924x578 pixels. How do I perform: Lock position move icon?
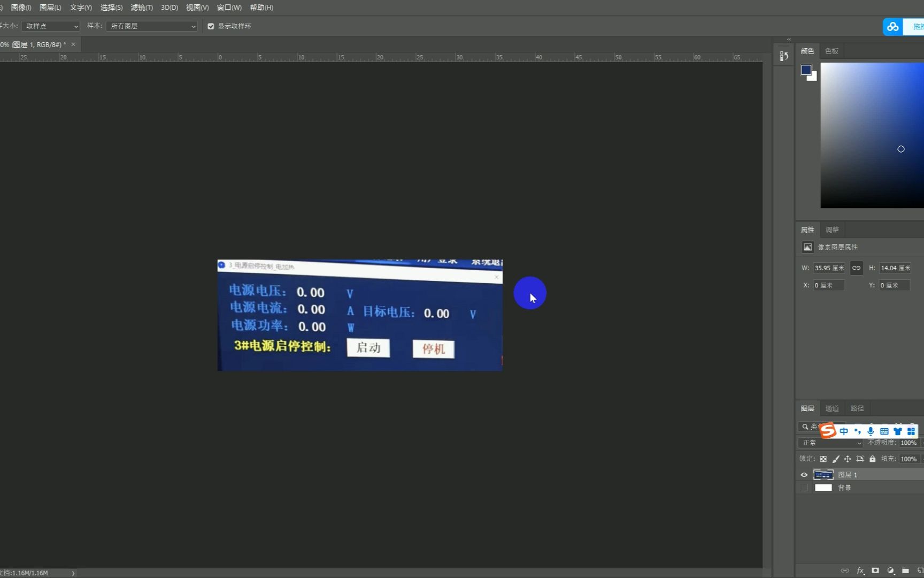[848, 459]
